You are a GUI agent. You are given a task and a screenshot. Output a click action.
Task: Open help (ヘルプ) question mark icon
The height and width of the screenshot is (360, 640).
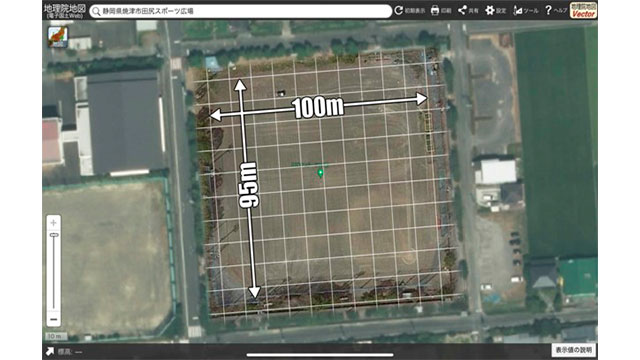coord(549,10)
